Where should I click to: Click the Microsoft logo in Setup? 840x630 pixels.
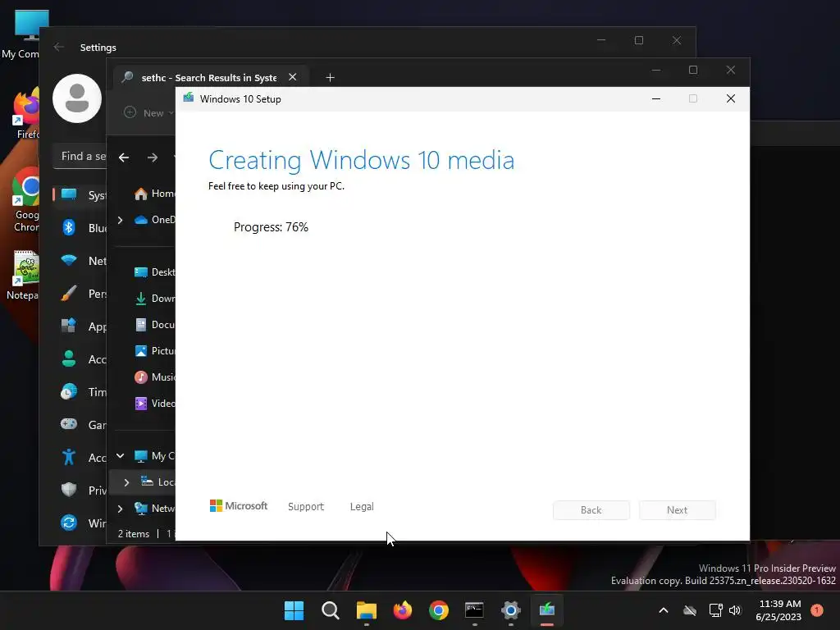[239, 505]
